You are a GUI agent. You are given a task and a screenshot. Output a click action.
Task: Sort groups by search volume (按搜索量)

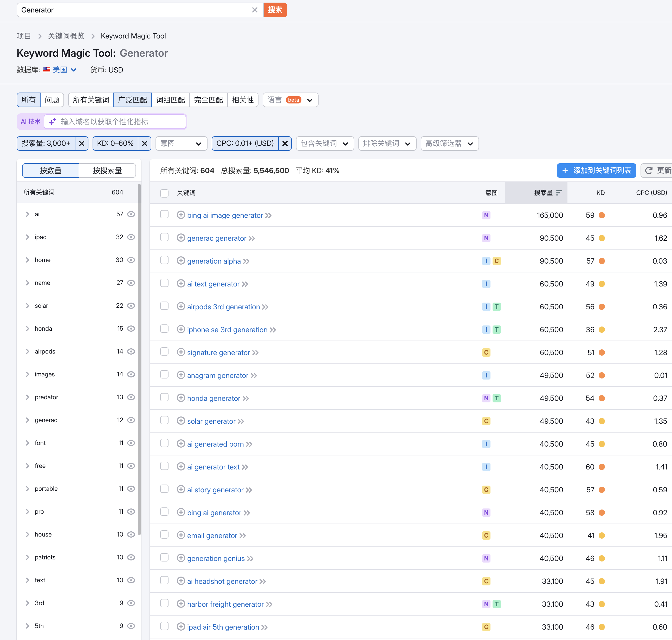pos(107,171)
